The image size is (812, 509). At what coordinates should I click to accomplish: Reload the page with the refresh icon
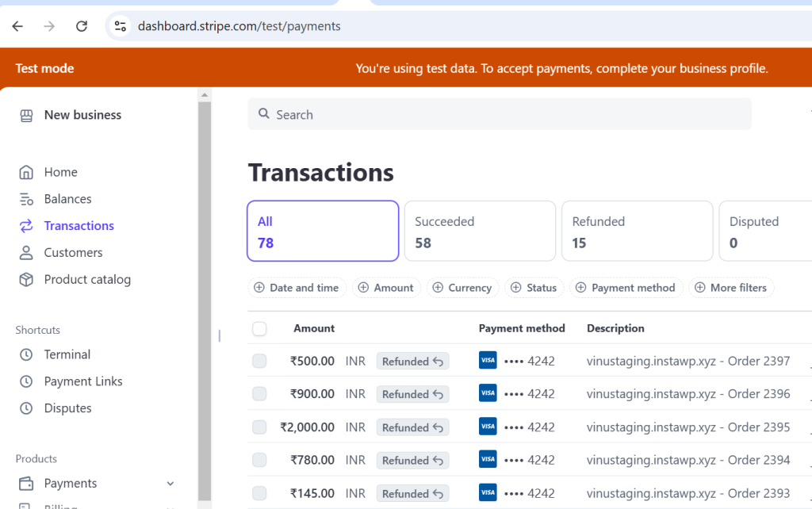82,25
